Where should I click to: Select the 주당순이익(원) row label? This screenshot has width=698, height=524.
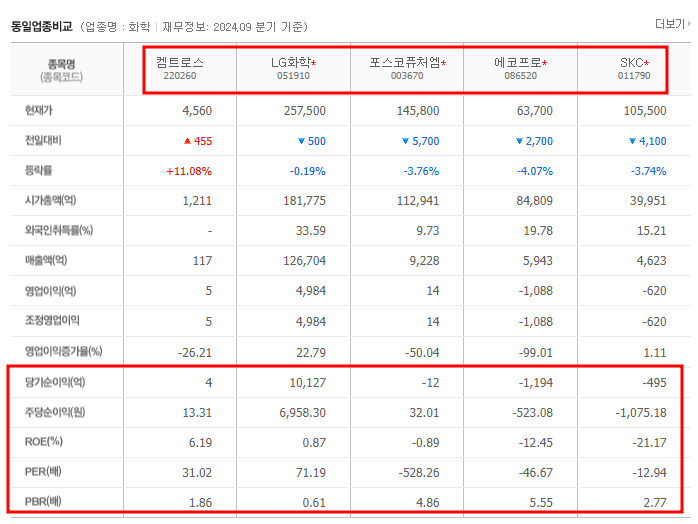(55, 412)
